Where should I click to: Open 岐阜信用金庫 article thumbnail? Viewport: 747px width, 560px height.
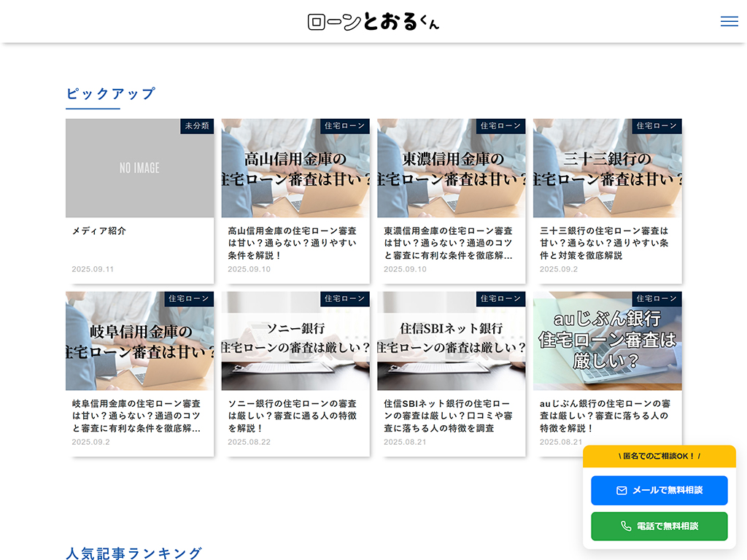point(139,341)
